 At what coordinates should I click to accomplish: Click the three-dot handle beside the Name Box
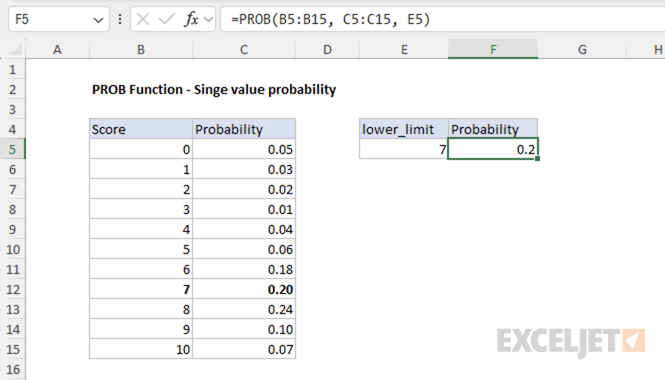click(120, 19)
